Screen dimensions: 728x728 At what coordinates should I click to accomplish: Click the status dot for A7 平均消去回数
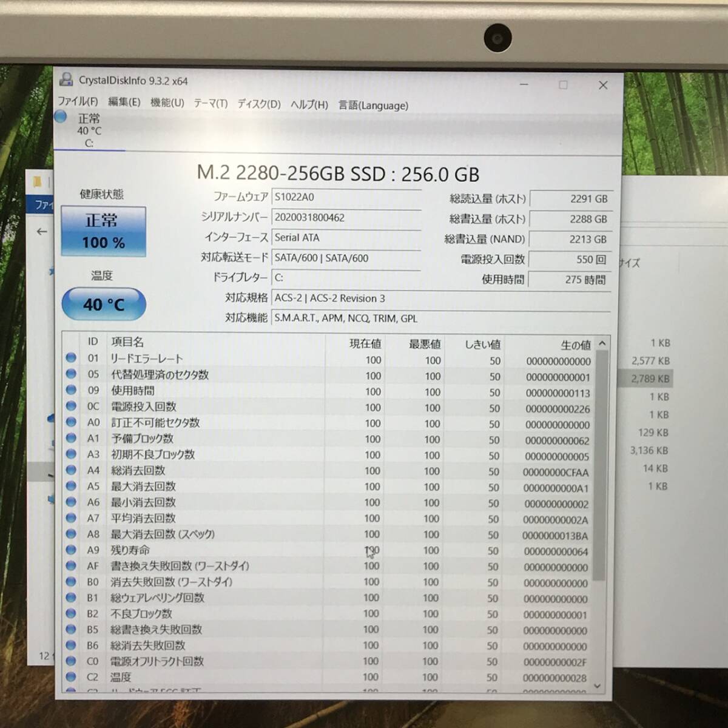click(x=71, y=517)
